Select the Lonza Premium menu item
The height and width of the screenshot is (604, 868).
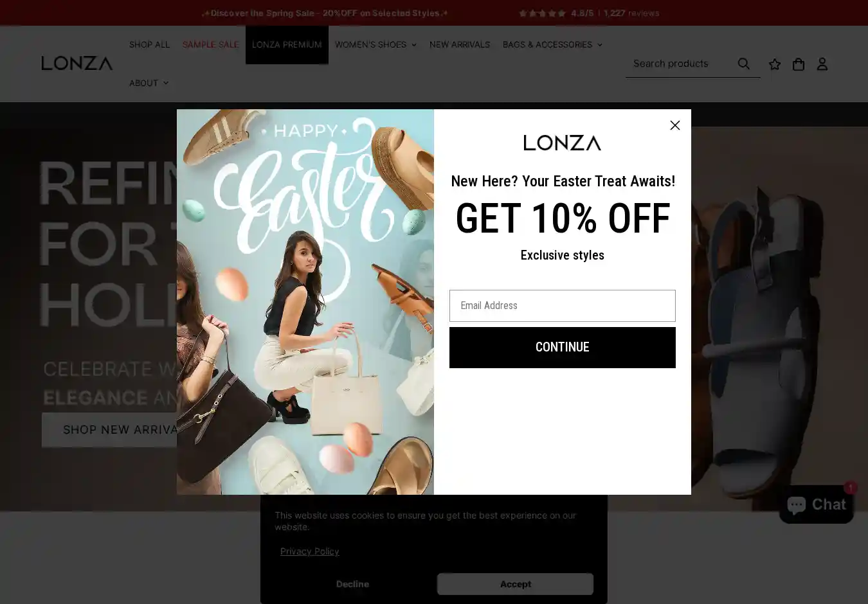tap(287, 45)
